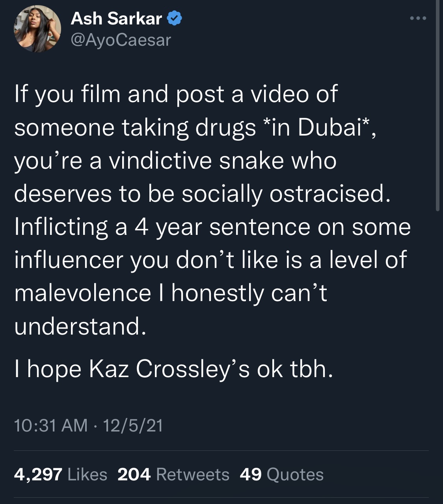The height and width of the screenshot is (504, 443).
Task: Open Ash Sarkar's profile picture
Action: 38,29
